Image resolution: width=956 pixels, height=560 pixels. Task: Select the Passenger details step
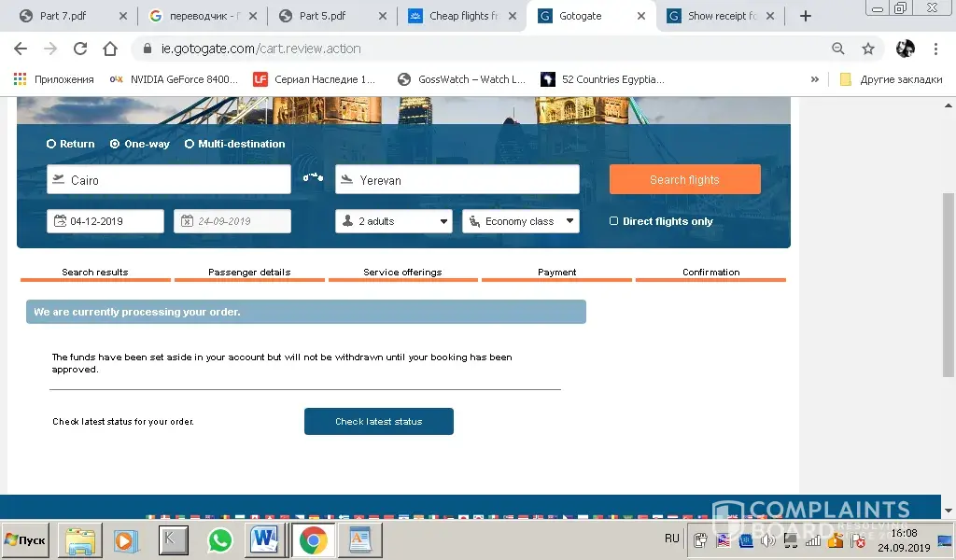pos(249,273)
